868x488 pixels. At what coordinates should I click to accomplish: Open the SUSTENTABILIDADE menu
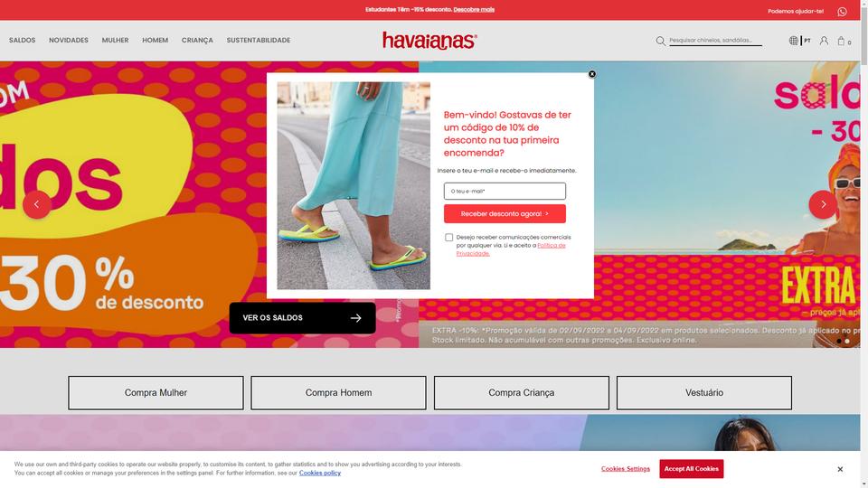point(259,41)
